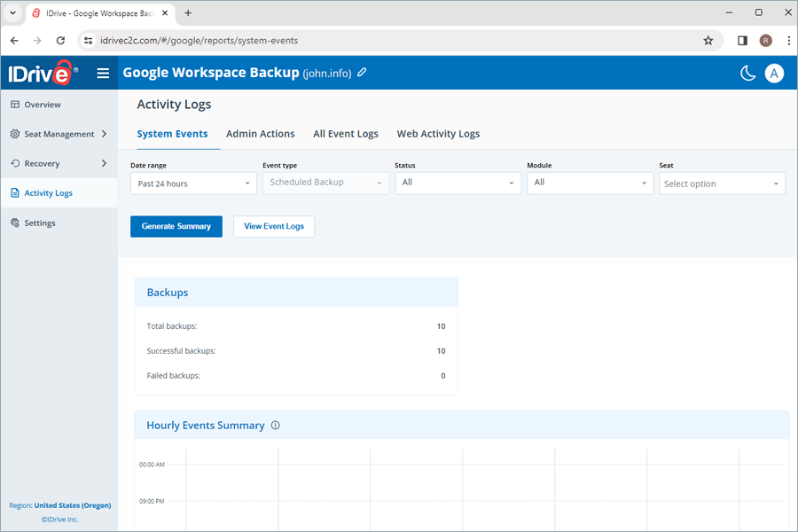Click the View Event Logs button

[274, 227]
